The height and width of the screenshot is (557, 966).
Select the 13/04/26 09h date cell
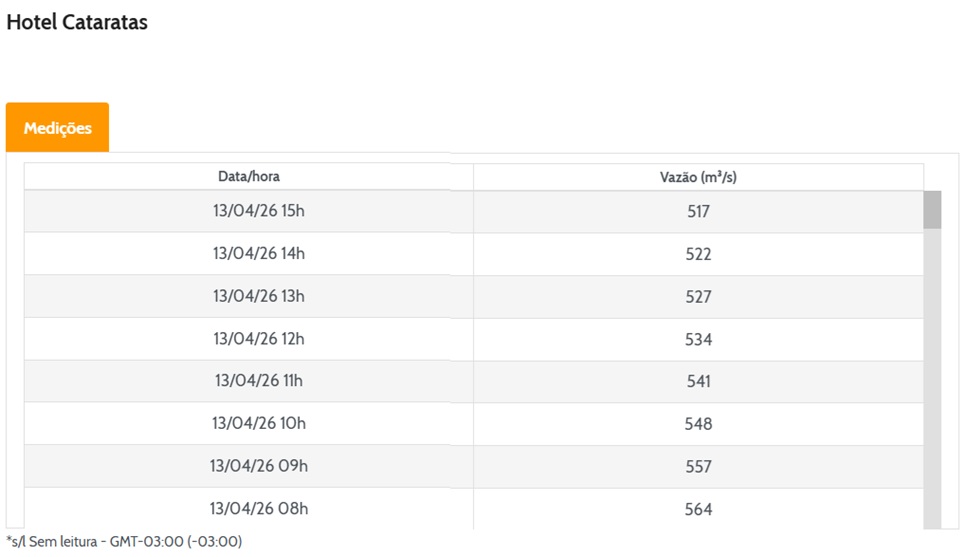click(x=259, y=466)
